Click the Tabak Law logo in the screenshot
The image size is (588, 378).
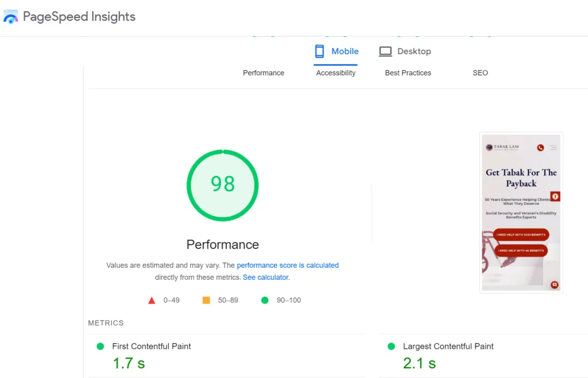click(x=502, y=147)
